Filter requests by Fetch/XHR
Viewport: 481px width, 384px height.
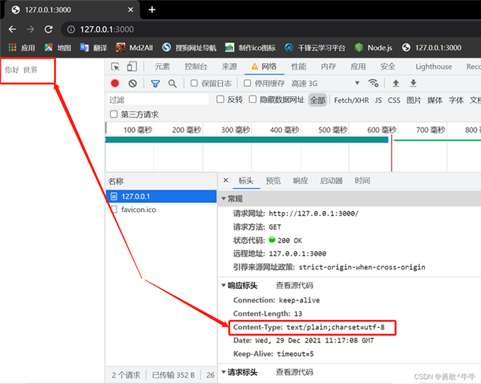[x=352, y=100]
